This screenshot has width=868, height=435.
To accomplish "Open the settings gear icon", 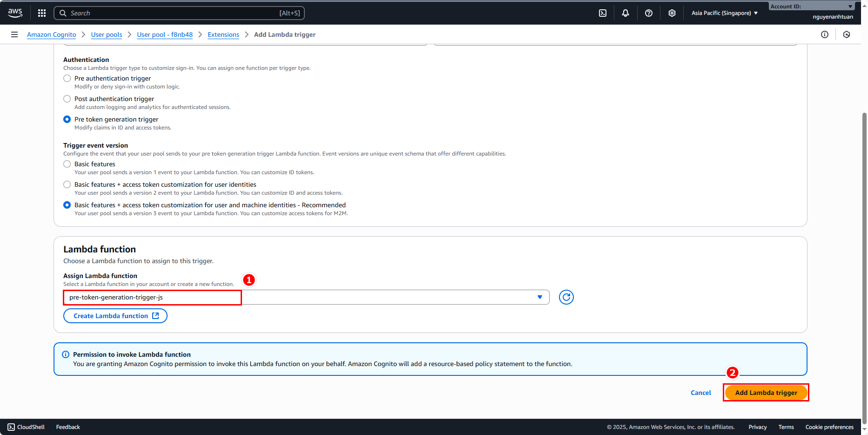I will 672,13.
